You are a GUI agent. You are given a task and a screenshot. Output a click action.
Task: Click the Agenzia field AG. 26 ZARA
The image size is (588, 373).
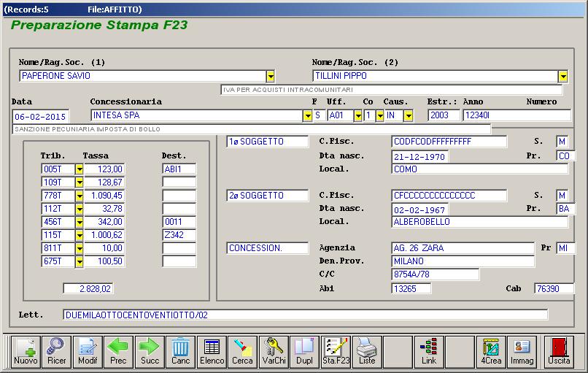463,248
